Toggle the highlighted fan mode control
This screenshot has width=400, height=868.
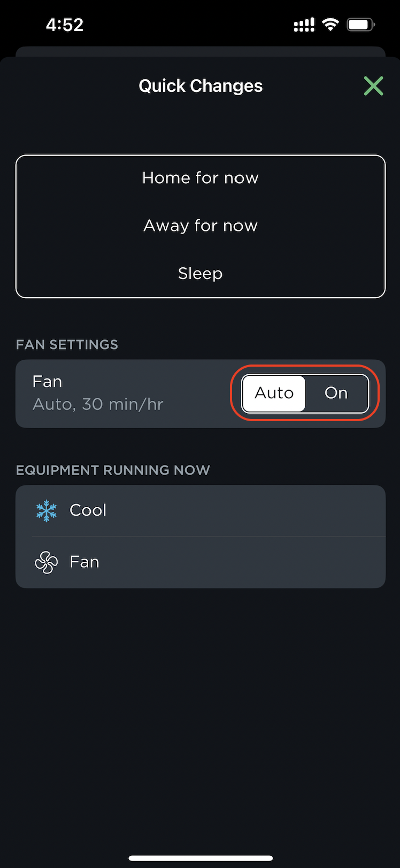coord(304,393)
